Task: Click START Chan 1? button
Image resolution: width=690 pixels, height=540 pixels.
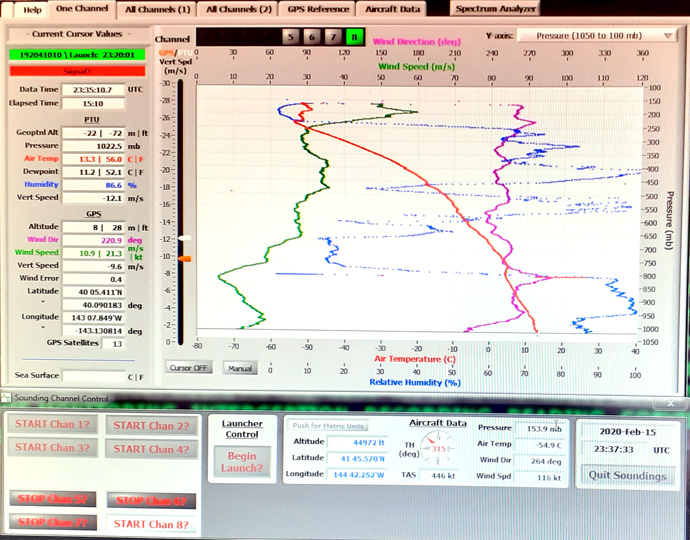Action: coord(52,424)
